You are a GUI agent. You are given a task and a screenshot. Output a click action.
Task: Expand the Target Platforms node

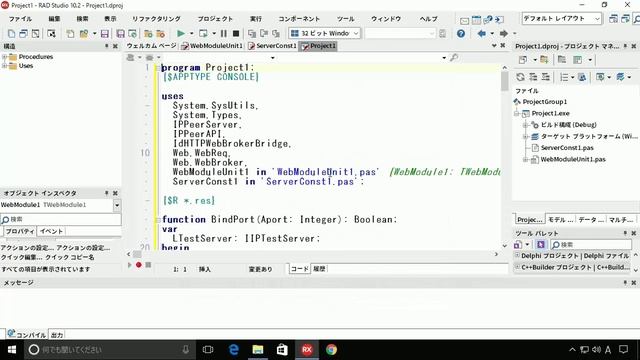tap(526, 136)
